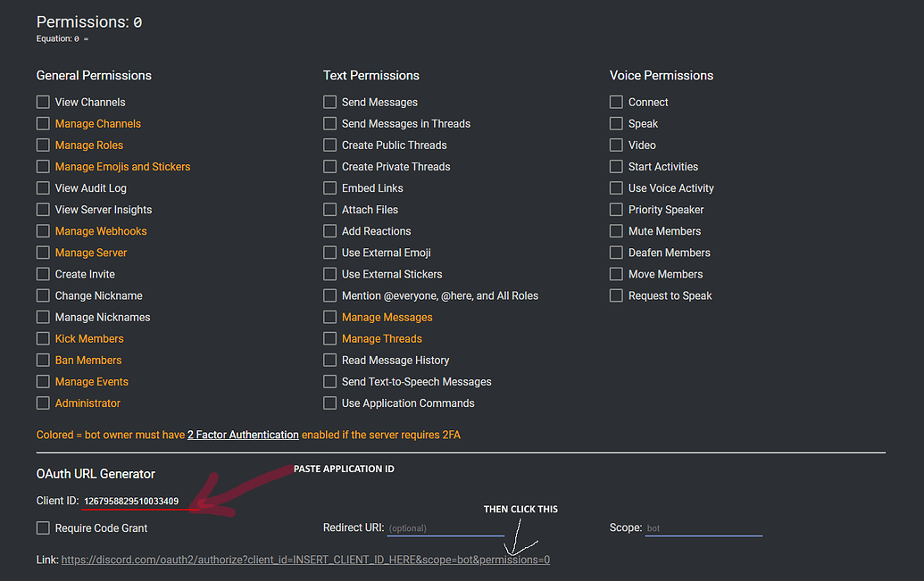Enable the Administrator permission checkbox
Screen dimensions: 924x581
(x=43, y=403)
